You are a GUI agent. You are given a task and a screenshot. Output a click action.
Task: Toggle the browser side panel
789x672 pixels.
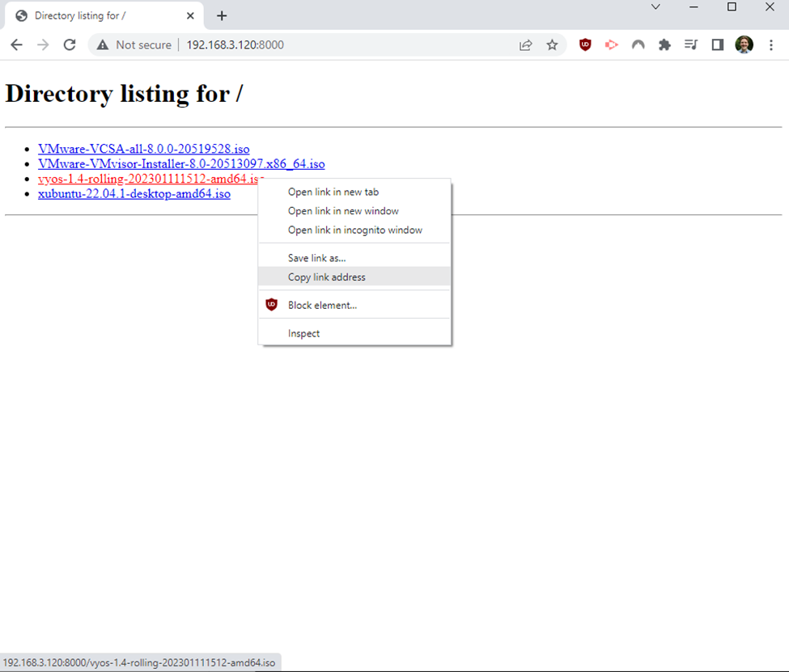click(x=718, y=44)
